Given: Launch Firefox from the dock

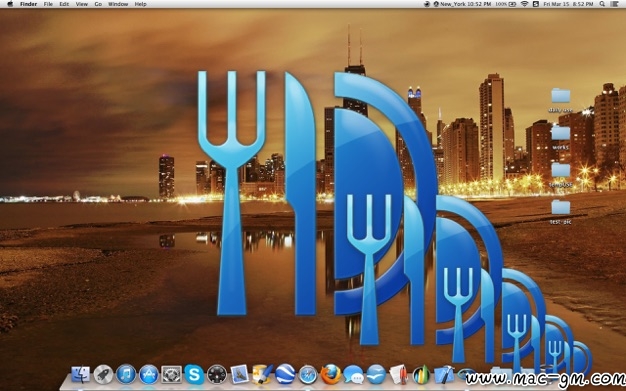Looking at the screenshot, I should (331, 375).
